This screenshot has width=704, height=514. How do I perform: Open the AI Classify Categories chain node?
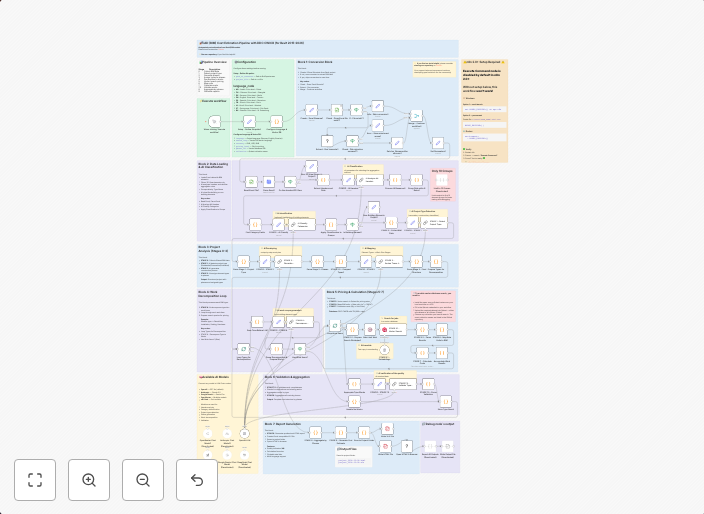(302, 224)
